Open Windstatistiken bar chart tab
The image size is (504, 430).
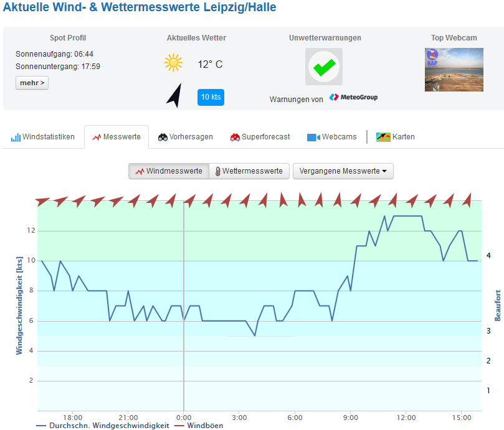43,137
